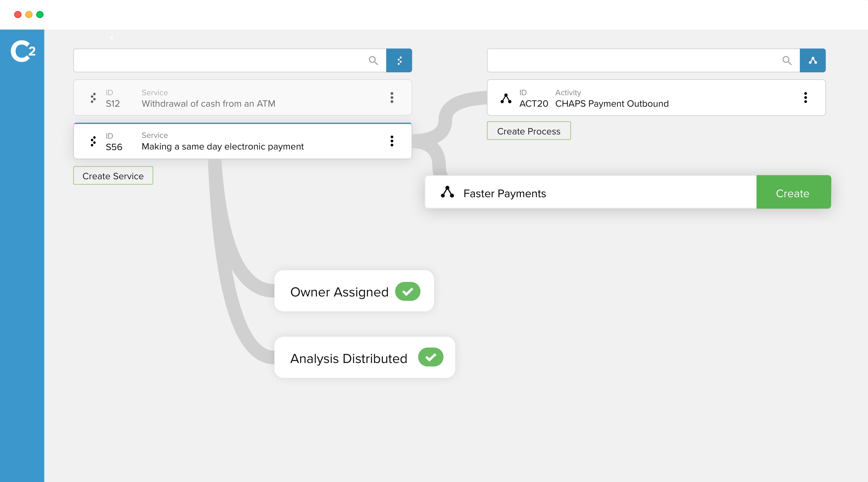Open the ACT20 activity options menu
868x482 pixels.
(805, 97)
